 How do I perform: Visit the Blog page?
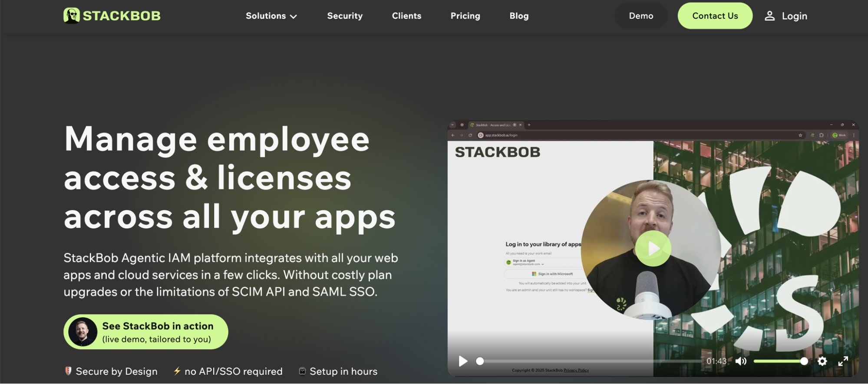[519, 16]
